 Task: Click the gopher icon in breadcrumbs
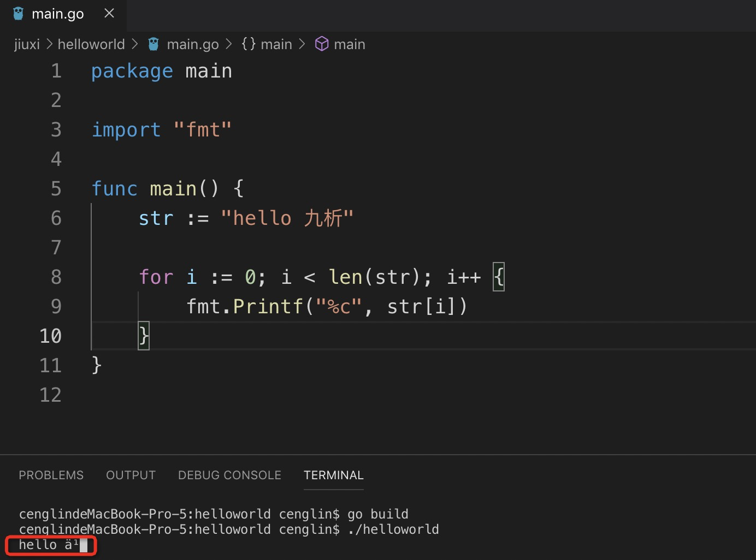[x=153, y=44]
